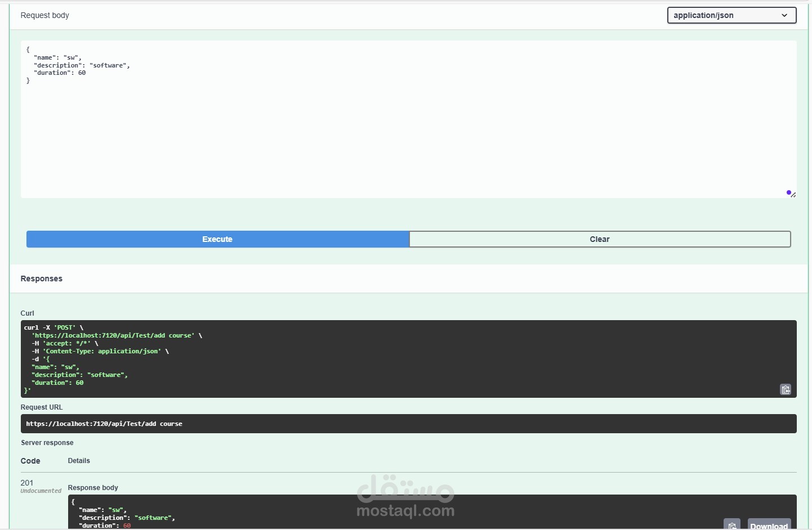This screenshot has width=812, height=530.
Task: Click the Server response Details column header
Action: pos(78,460)
